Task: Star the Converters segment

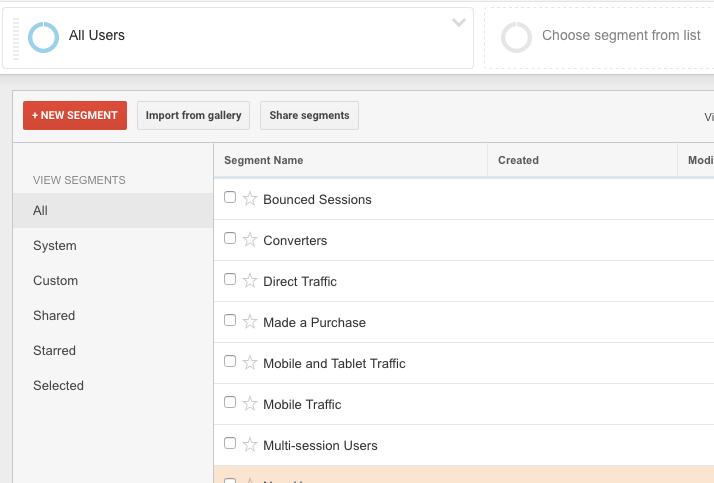Action: point(250,240)
